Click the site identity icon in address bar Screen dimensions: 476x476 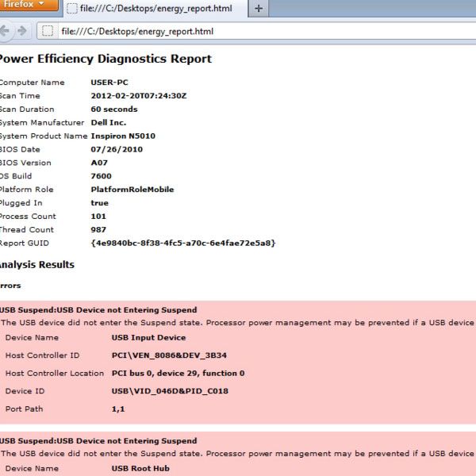pyautogui.click(x=48, y=31)
